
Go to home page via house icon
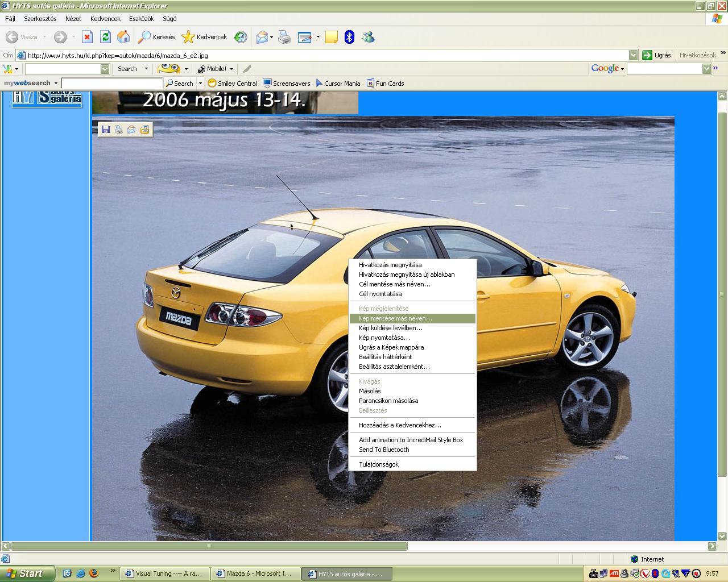(x=123, y=37)
